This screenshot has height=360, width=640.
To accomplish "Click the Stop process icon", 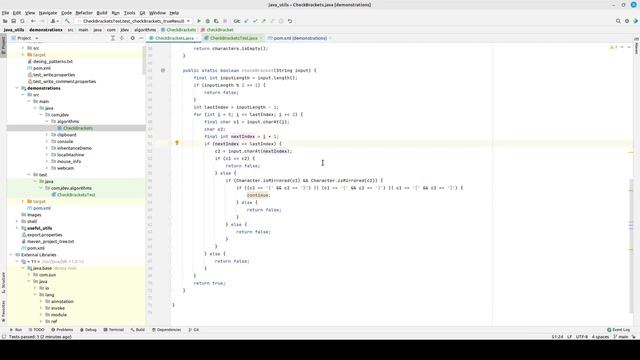I will pos(225,21).
